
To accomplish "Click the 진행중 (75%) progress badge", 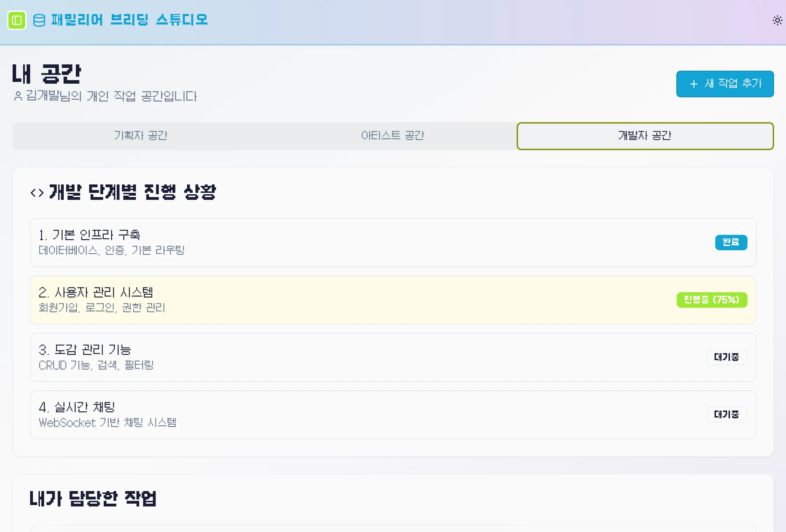I will (712, 300).
